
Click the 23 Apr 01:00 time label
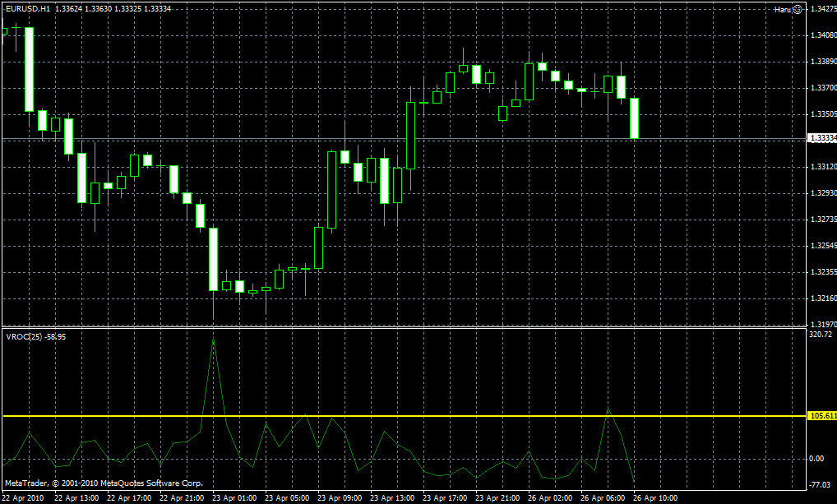pyautogui.click(x=233, y=498)
